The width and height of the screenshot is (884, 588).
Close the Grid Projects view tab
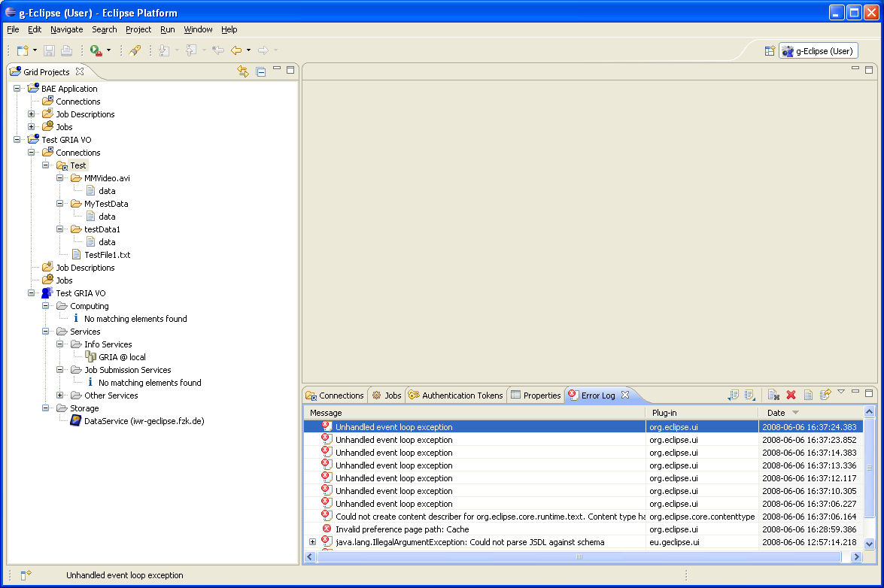[x=80, y=71]
